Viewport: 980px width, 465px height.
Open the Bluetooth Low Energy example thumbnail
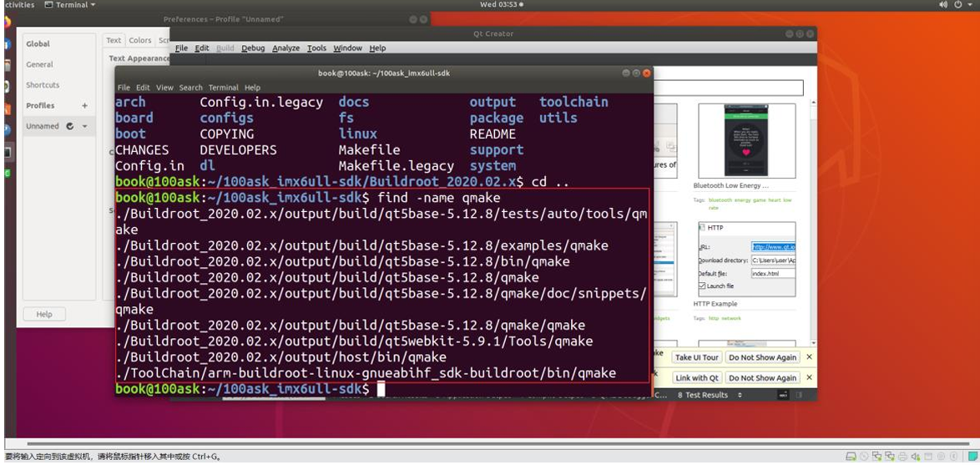pos(747,140)
